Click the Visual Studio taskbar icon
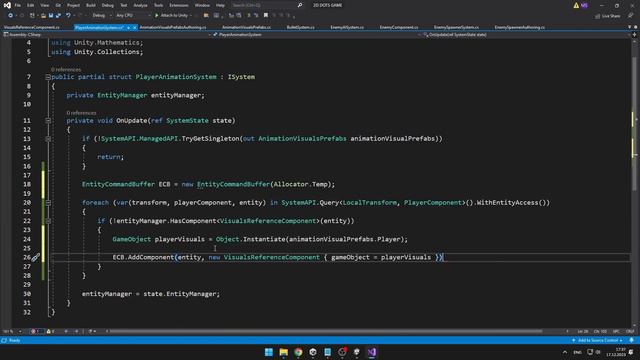This screenshot has width=640, height=360. (371, 352)
